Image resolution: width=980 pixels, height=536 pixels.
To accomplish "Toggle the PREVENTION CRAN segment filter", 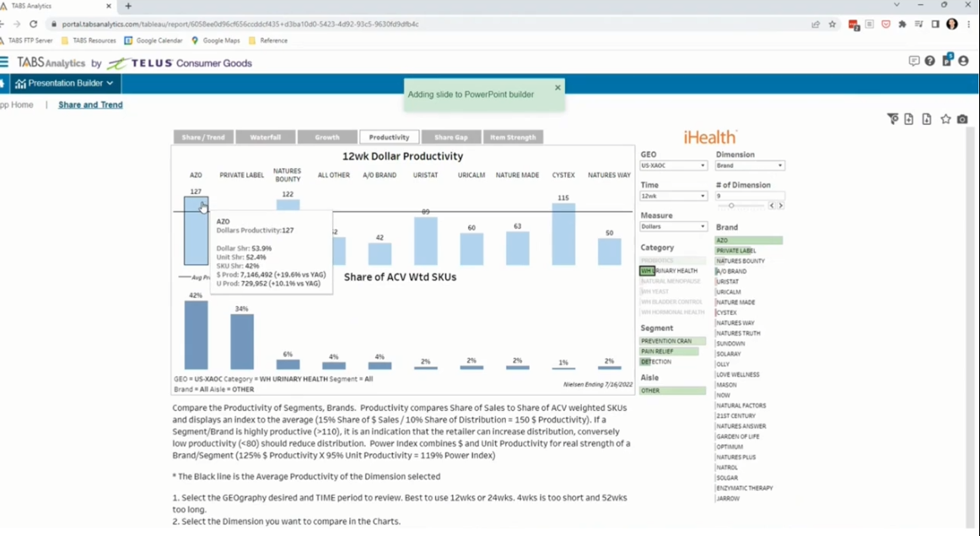I will (672, 341).
